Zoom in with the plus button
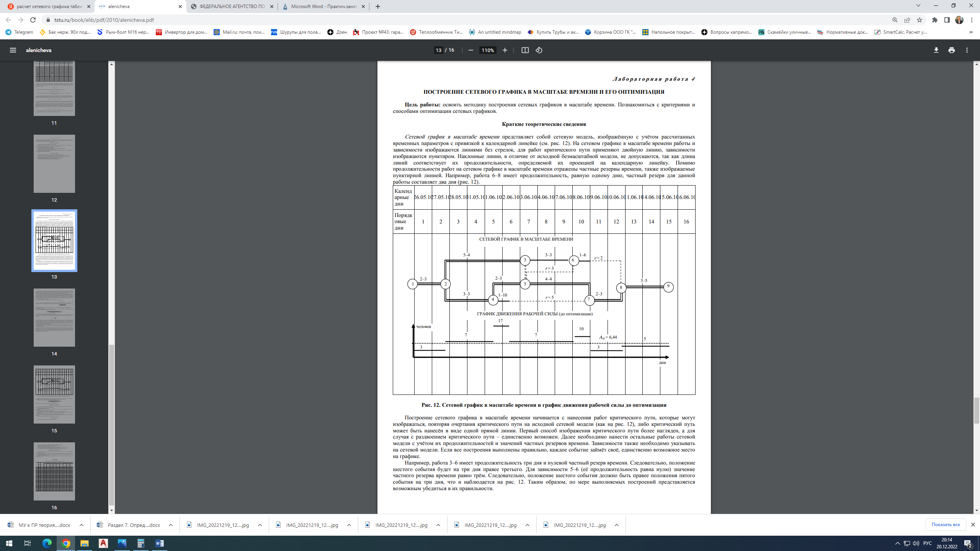 pos(505,50)
